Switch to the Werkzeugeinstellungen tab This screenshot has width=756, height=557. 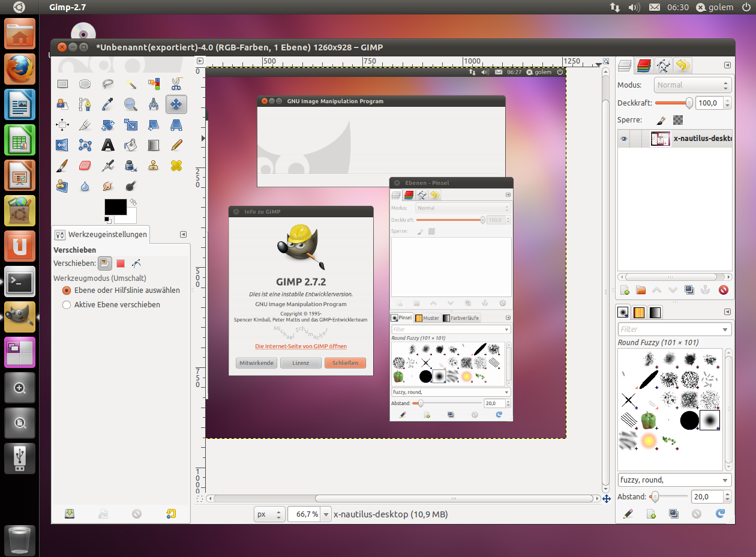[x=100, y=235]
